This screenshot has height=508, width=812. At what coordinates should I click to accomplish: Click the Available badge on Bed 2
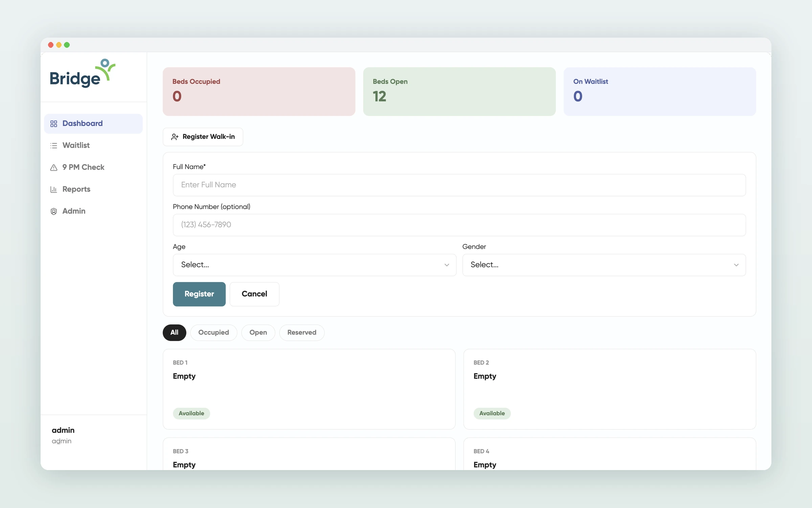(492, 413)
